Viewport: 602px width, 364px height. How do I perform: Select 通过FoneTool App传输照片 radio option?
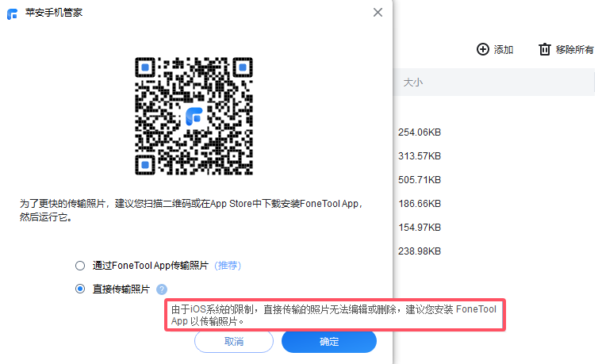pyautogui.click(x=80, y=266)
